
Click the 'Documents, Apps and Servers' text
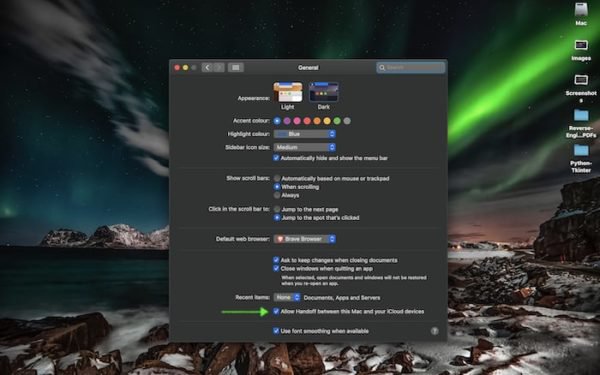[x=342, y=298]
